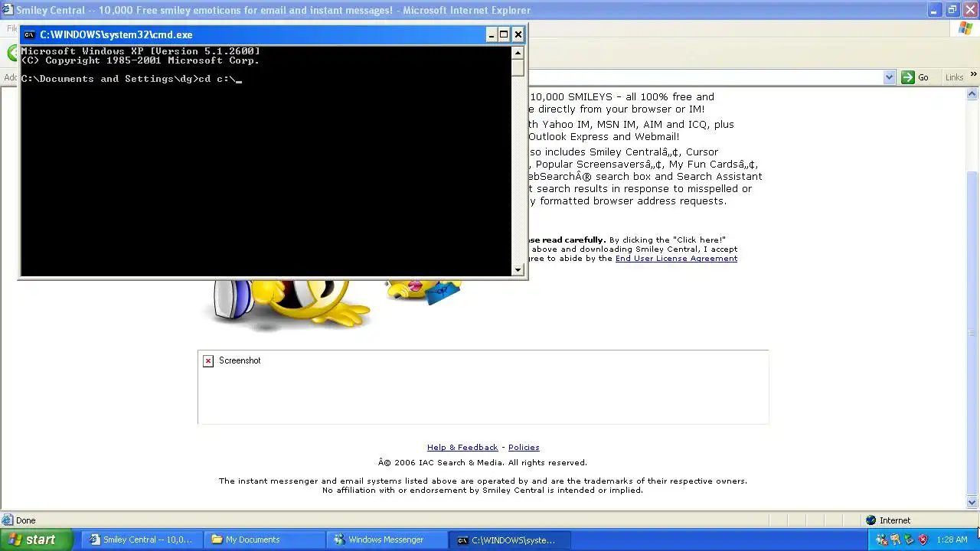Click the '(C) Copyright 1985-2001 Microsoft Corp.' line
Viewport: 980px width, 551px height.
(x=140, y=60)
